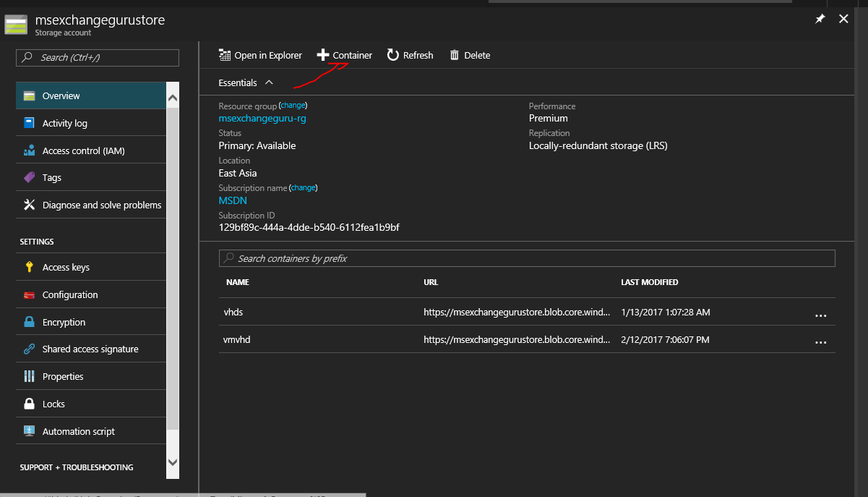Click the URL column header
Image resolution: width=868 pixels, height=497 pixels.
431,282
